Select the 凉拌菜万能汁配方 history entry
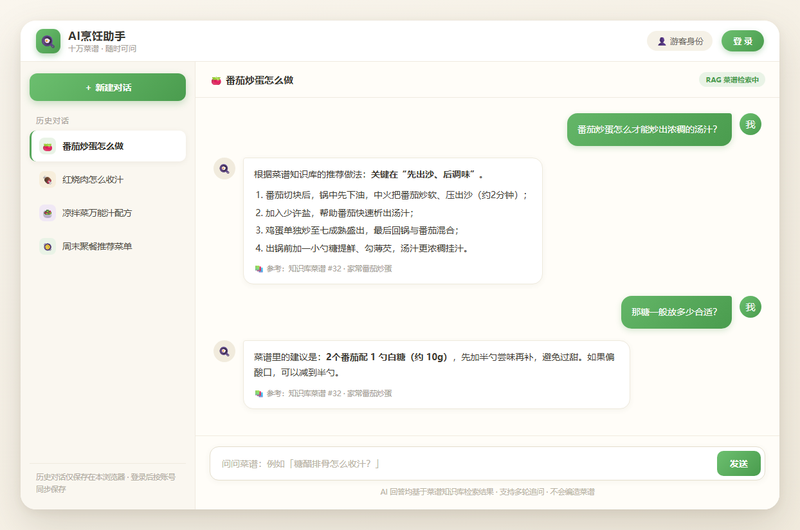Screen dimensions: 800x530 pyautogui.click(x=108, y=213)
